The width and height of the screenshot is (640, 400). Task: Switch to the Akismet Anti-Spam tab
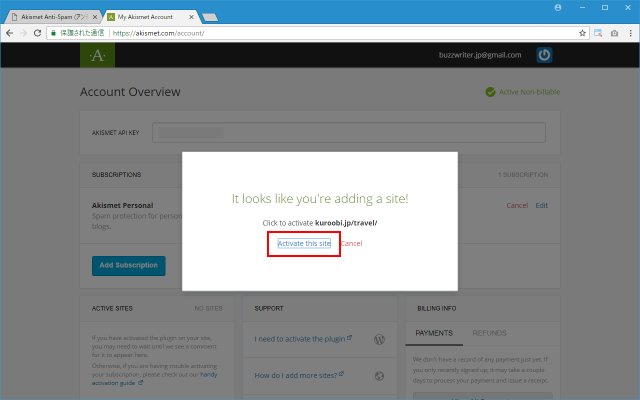[x=54, y=17]
